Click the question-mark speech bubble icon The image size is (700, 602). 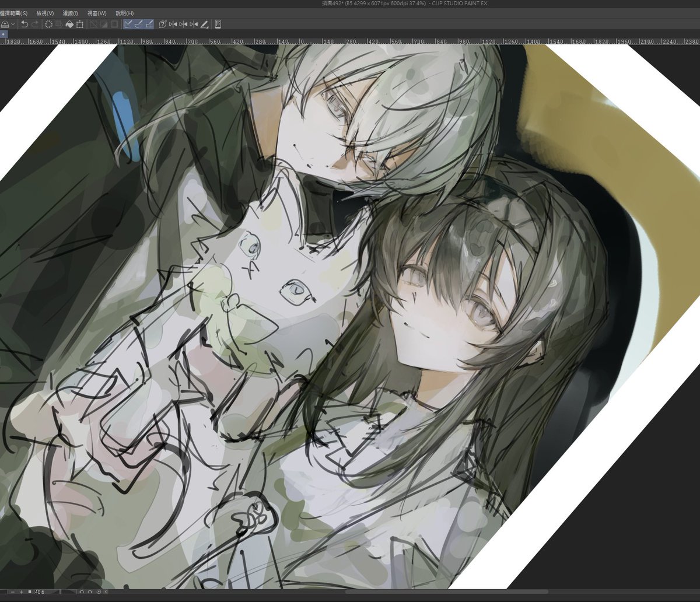click(163, 24)
